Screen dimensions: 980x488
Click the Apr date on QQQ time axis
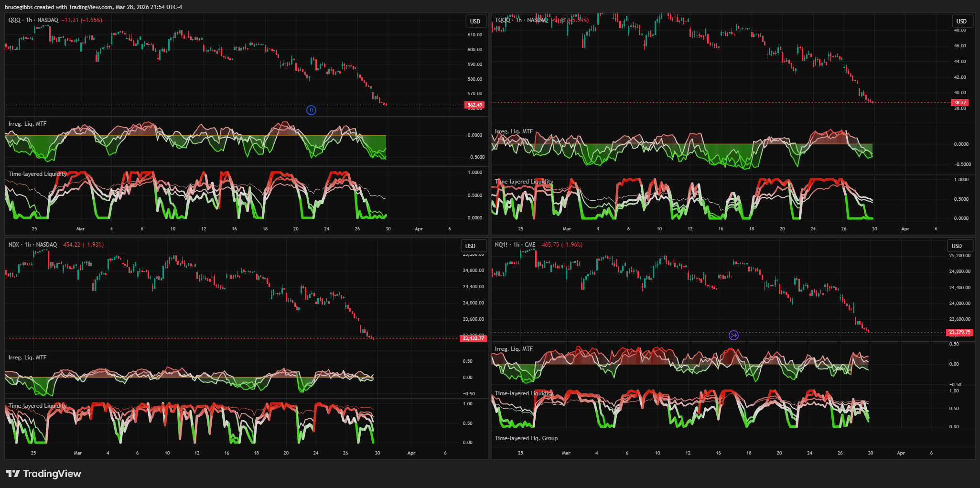(419, 229)
